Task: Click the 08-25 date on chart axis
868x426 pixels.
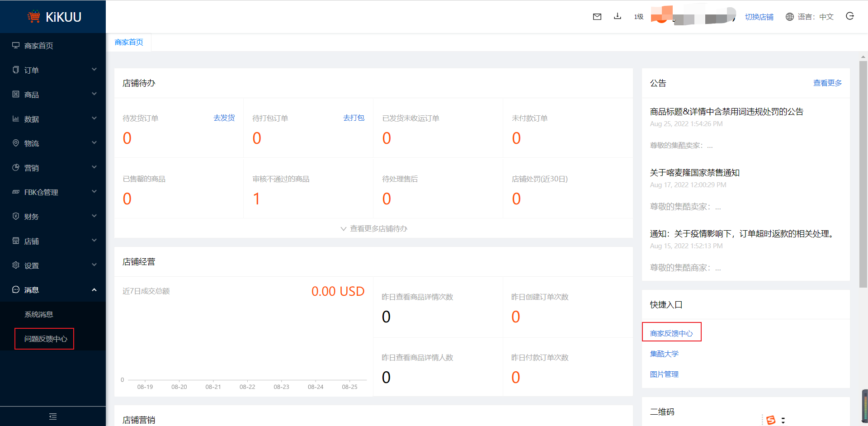Action: pos(349,387)
